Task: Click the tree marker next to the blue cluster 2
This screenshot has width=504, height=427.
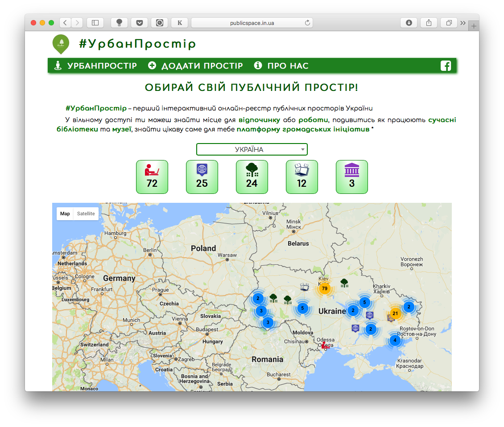Action: (x=273, y=299)
